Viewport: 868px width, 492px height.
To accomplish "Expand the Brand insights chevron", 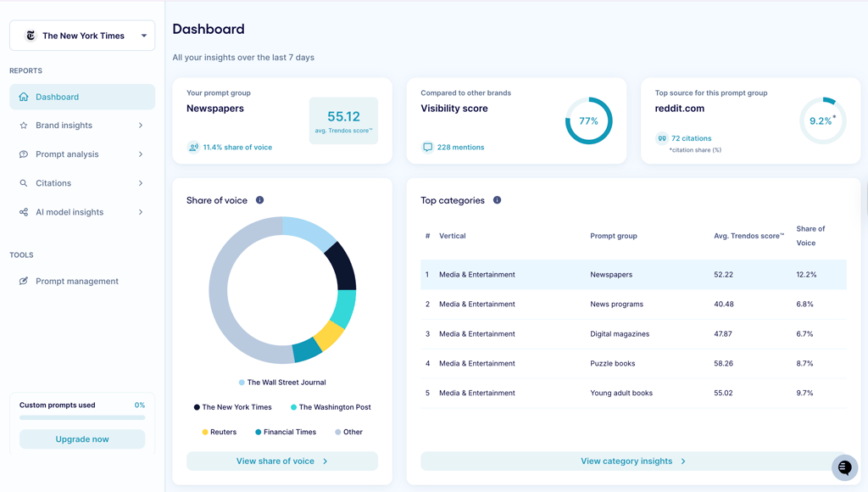I will tap(141, 126).
